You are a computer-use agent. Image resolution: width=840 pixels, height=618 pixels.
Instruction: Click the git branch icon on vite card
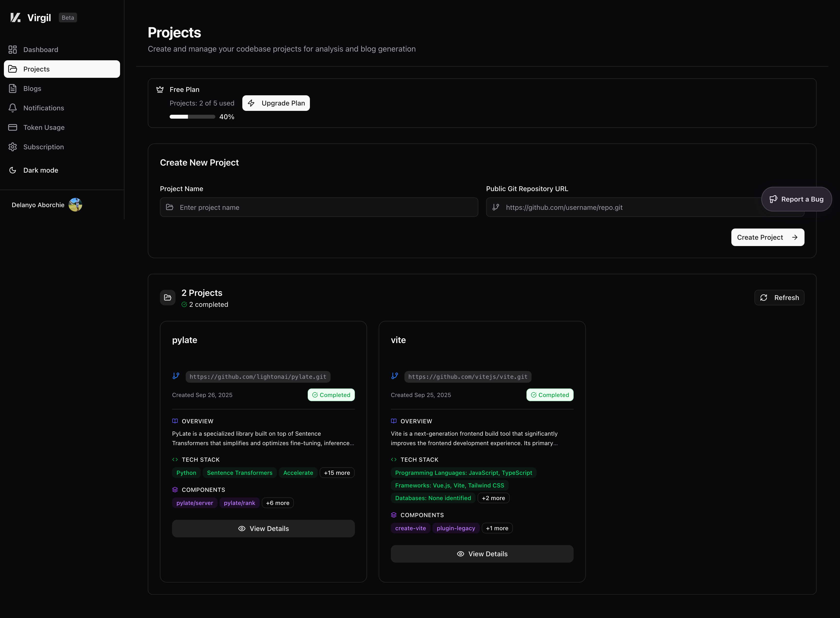click(x=394, y=376)
